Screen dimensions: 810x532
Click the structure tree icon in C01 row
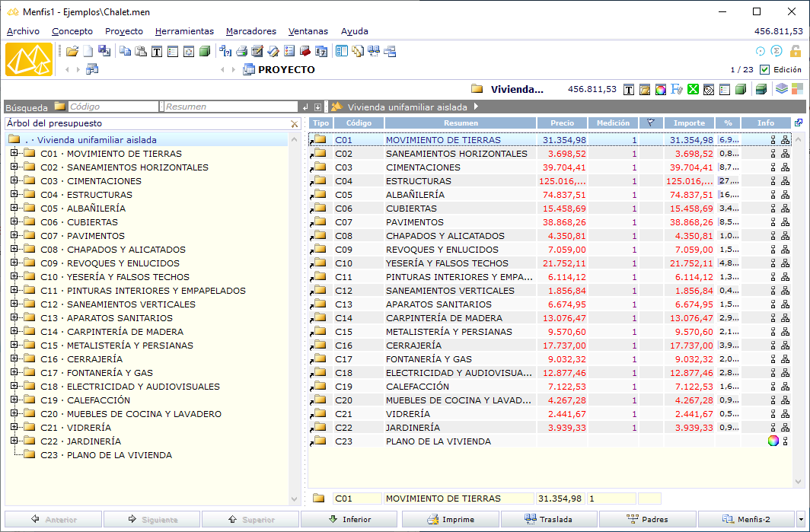pos(785,139)
